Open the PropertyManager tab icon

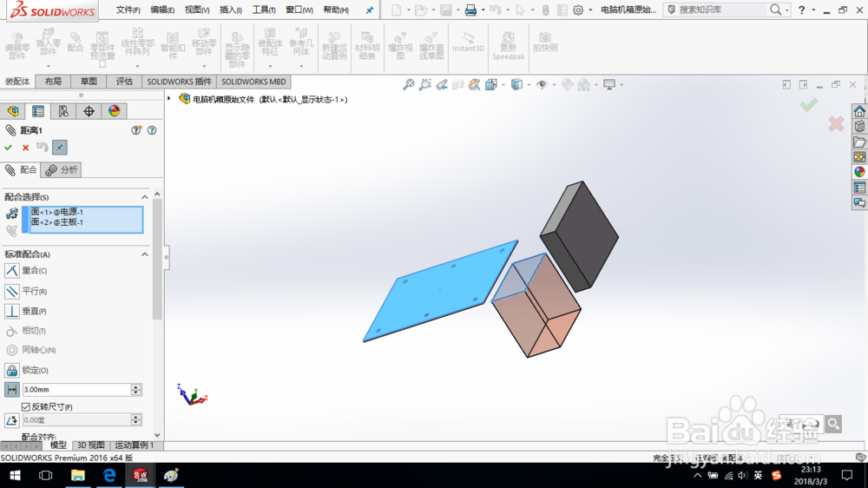(x=38, y=111)
